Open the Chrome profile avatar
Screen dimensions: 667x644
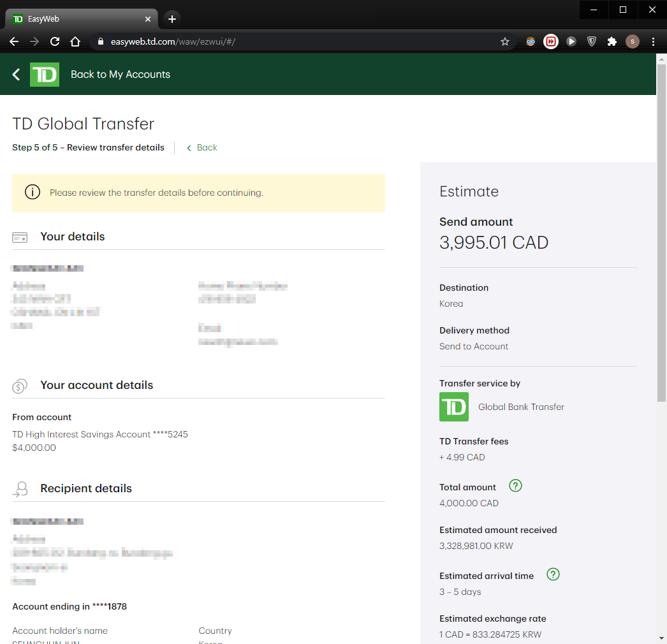[633, 41]
